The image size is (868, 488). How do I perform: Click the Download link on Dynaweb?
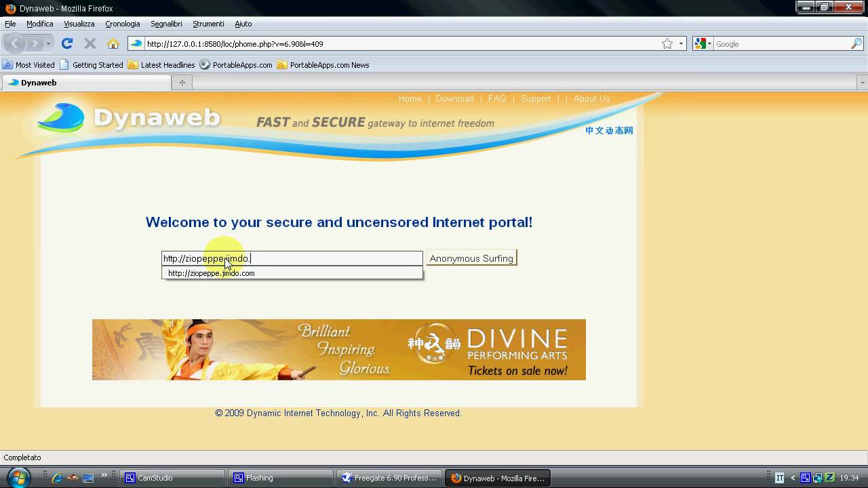coord(455,98)
